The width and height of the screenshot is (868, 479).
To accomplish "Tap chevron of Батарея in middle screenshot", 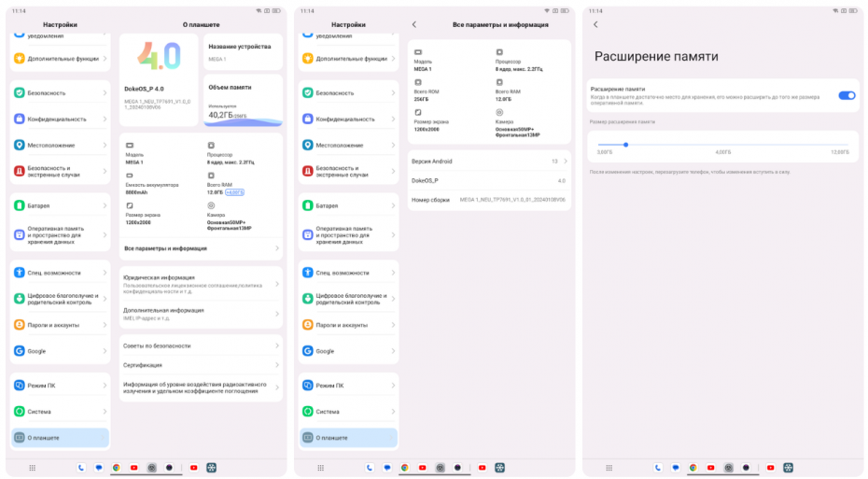I will [393, 205].
